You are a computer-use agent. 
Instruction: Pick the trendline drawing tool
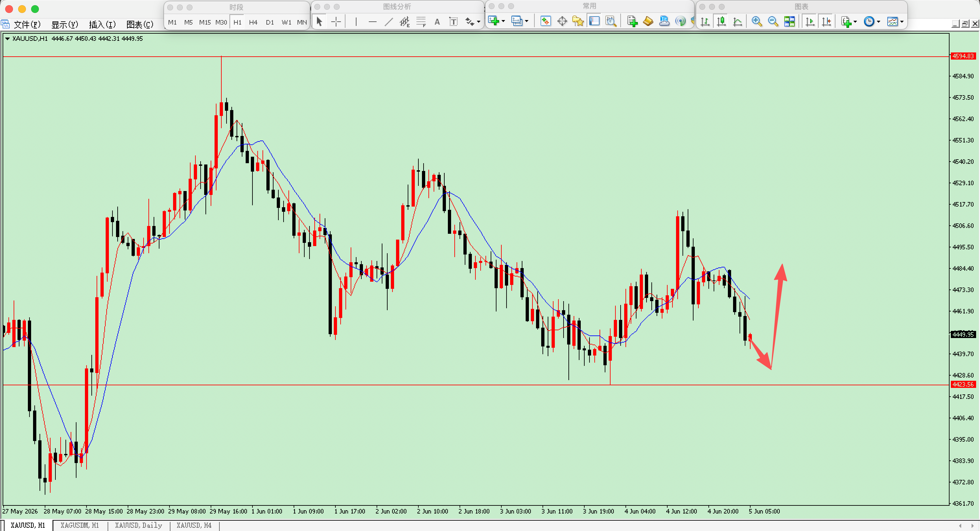(389, 22)
